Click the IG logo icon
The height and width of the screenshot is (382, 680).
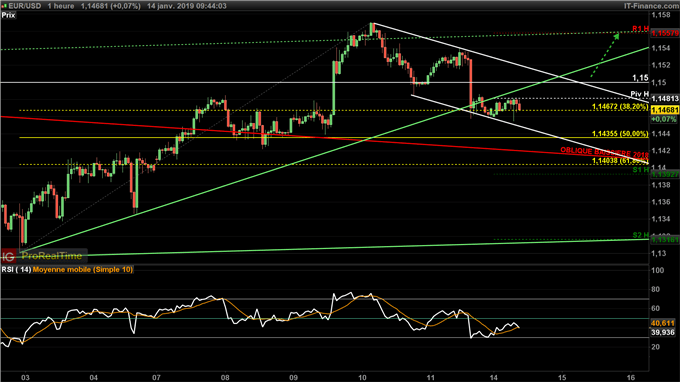pos(8,256)
